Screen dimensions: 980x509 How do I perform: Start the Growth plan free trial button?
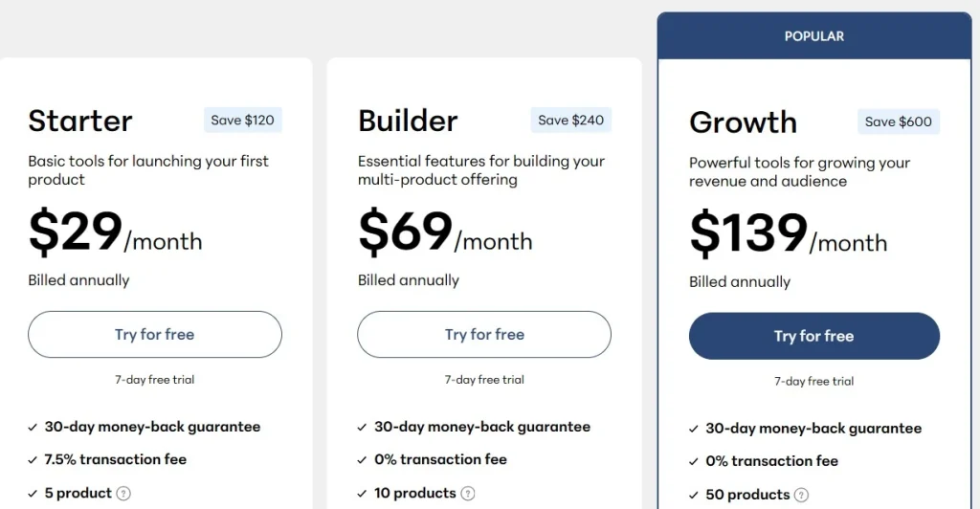tap(813, 336)
